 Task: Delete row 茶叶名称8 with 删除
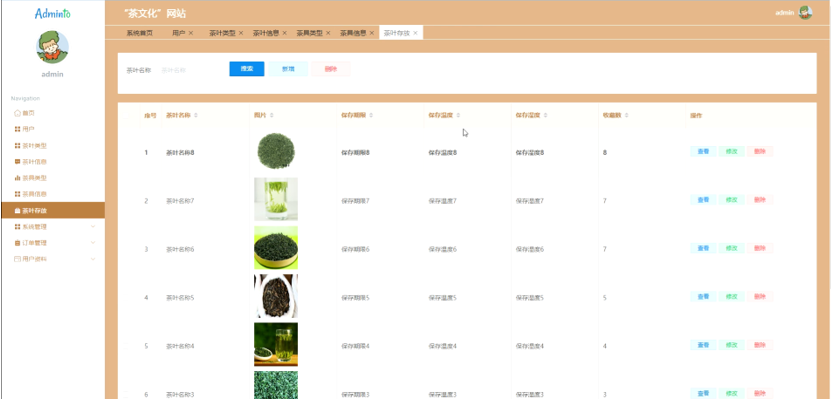[x=759, y=152]
